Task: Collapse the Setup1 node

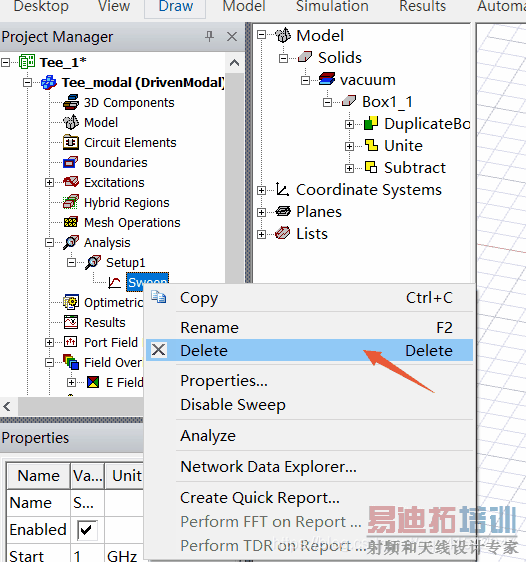Action: pyautogui.click(x=71, y=263)
